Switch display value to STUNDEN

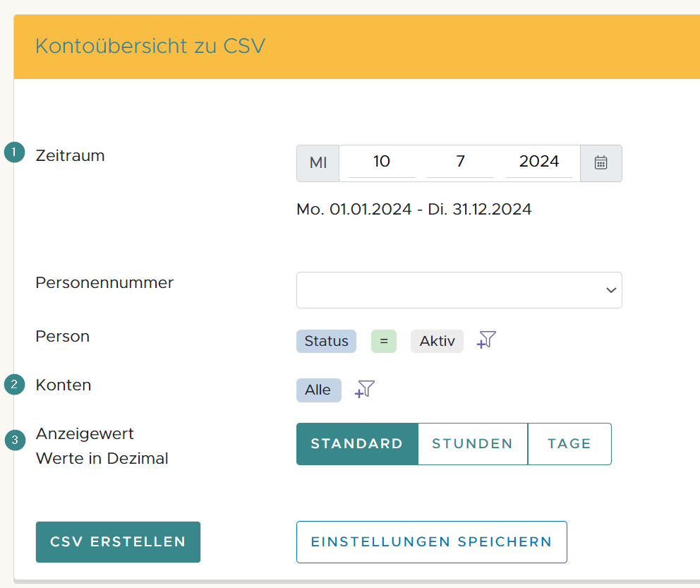coord(472,443)
